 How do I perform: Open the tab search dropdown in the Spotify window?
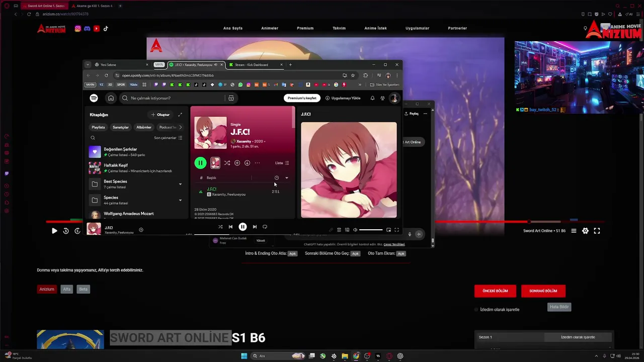(x=88, y=65)
